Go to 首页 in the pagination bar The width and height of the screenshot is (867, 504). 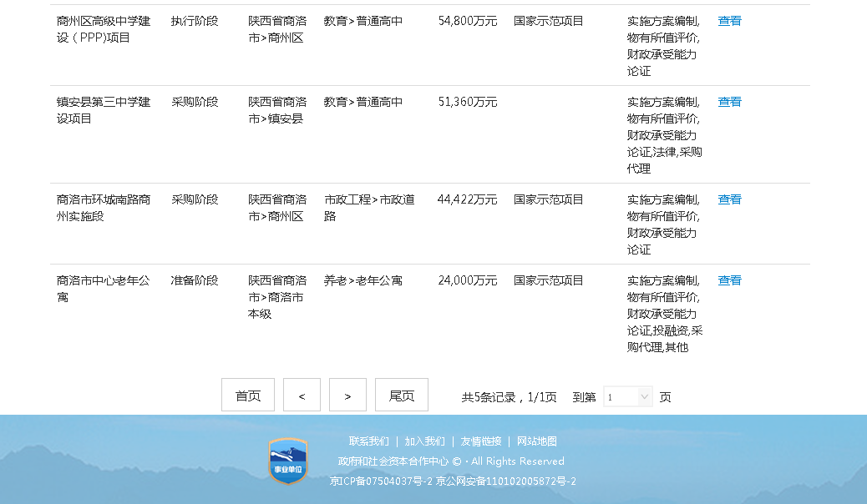point(247,394)
